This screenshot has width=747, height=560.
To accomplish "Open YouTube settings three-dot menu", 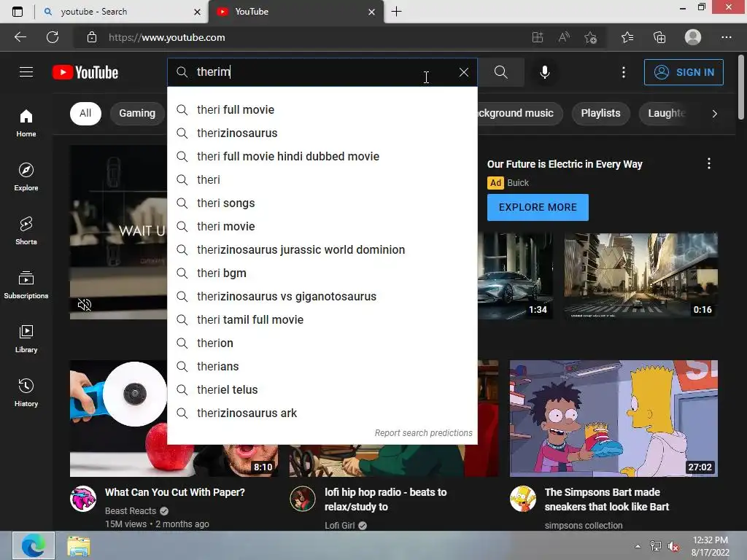I will [623, 72].
